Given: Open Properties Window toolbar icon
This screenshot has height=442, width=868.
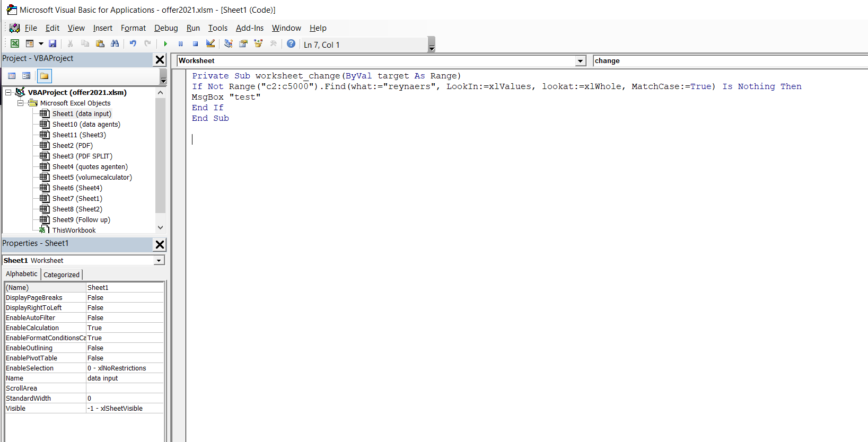Looking at the screenshot, I should [243, 43].
